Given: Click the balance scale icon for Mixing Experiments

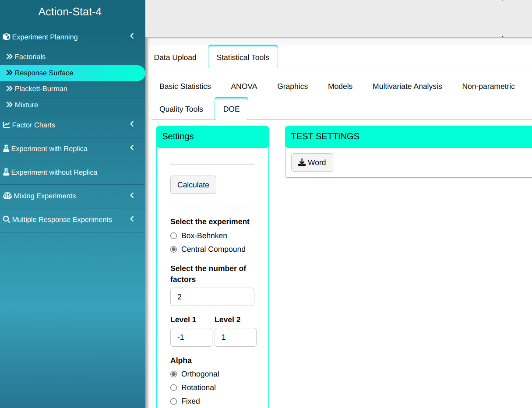Looking at the screenshot, I should 7,196.
